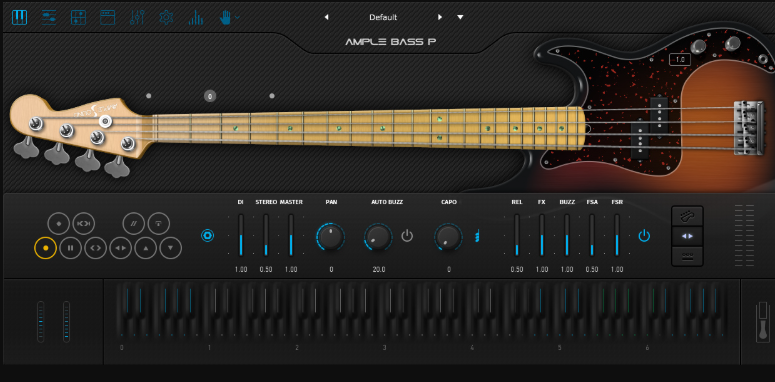Click the left-right triangles round button
This screenshot has height=382, width=775.
tap(121, 248)
